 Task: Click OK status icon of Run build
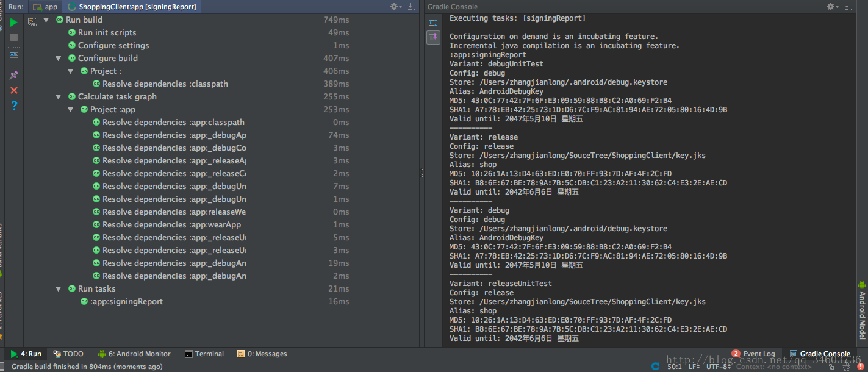click(60, 20)
